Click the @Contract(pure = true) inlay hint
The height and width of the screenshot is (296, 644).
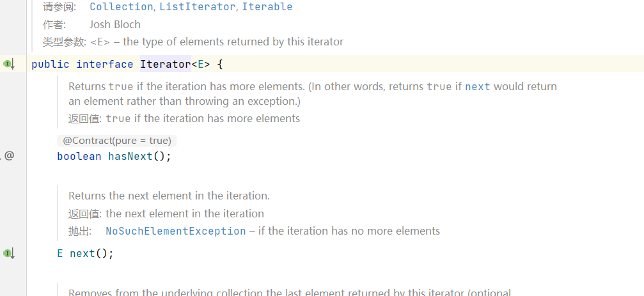pyautogui.click(x=116, y=141)
